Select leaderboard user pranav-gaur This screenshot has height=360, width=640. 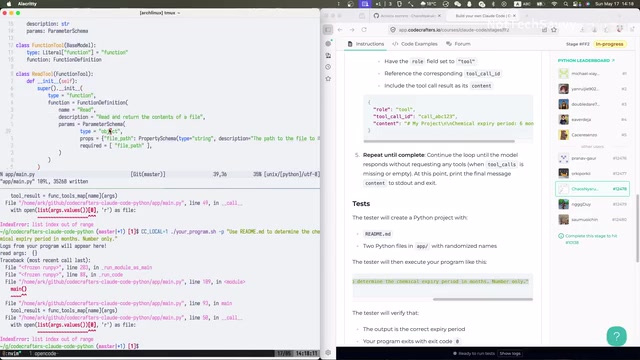tap(592, 158)
